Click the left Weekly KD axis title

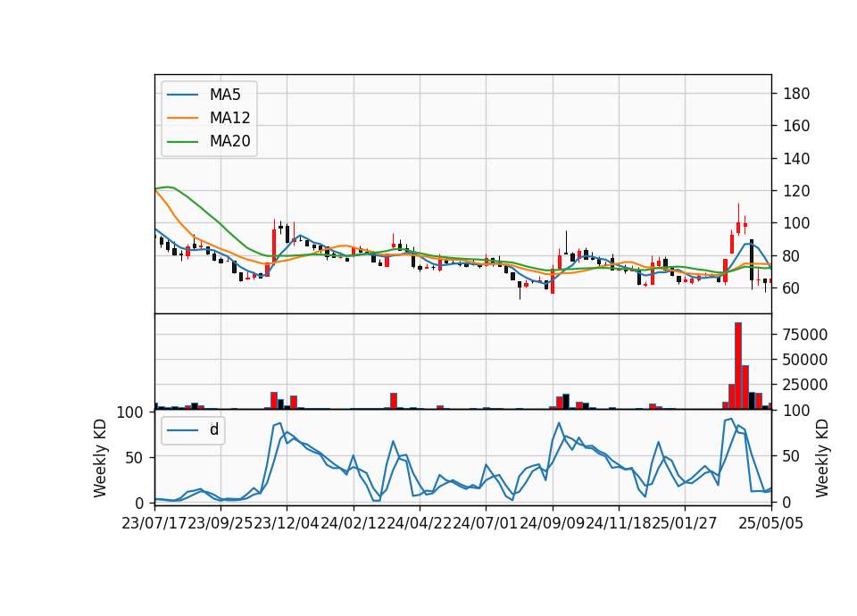(100, 458)
